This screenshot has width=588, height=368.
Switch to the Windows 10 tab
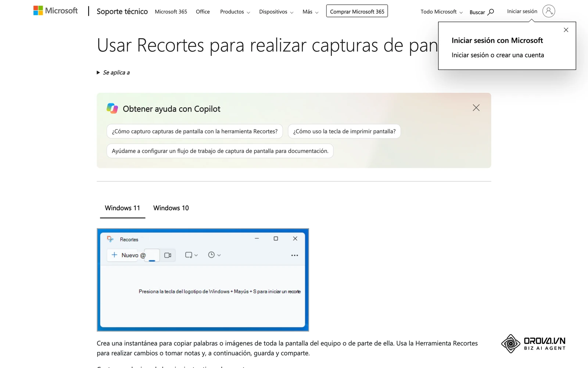point(171,208)
